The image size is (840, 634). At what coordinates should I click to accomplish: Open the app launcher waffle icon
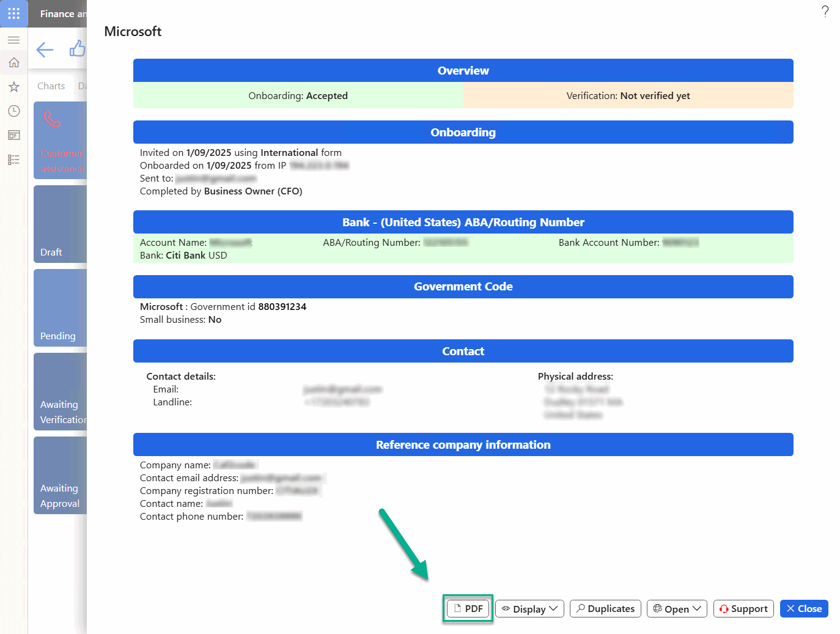[x=13, y=13]
